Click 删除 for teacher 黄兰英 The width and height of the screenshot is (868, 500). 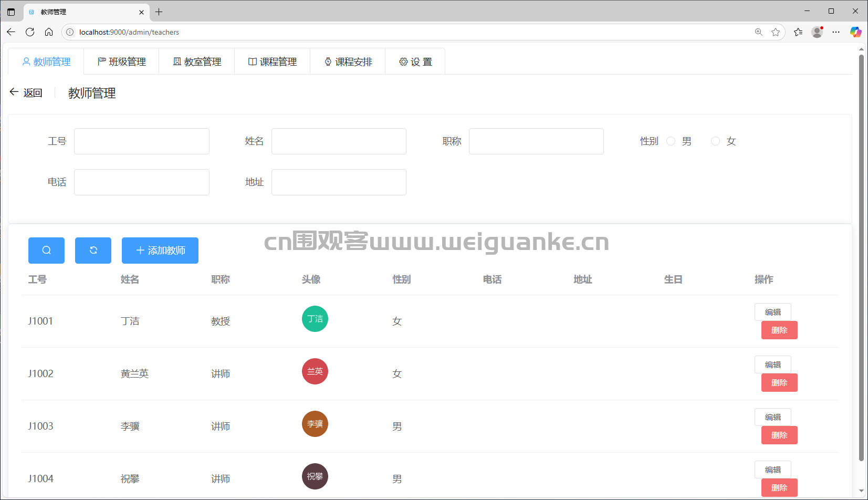[x=779, y=382]
